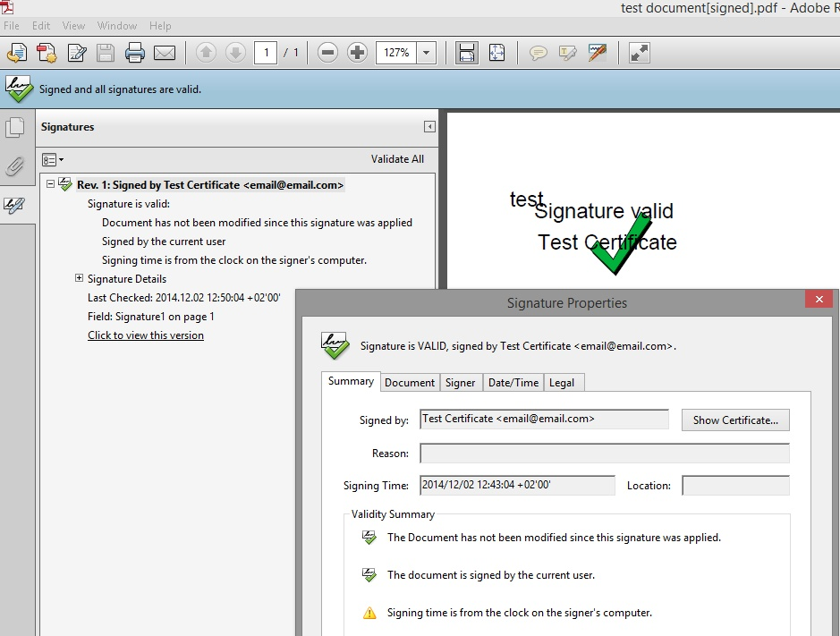Click the Adobe PDF icon in title bar

click(x=7, y=7)
